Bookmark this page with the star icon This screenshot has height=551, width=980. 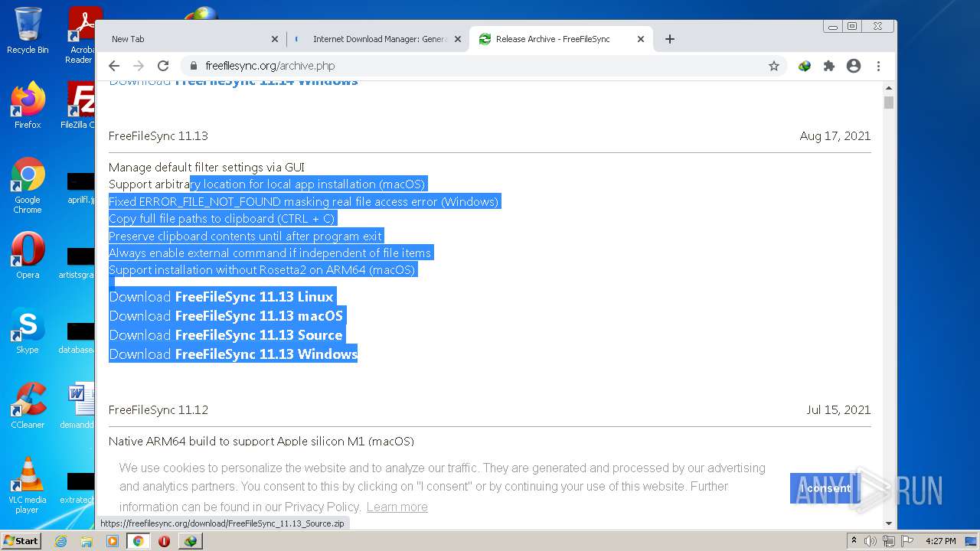click(774, 66)
